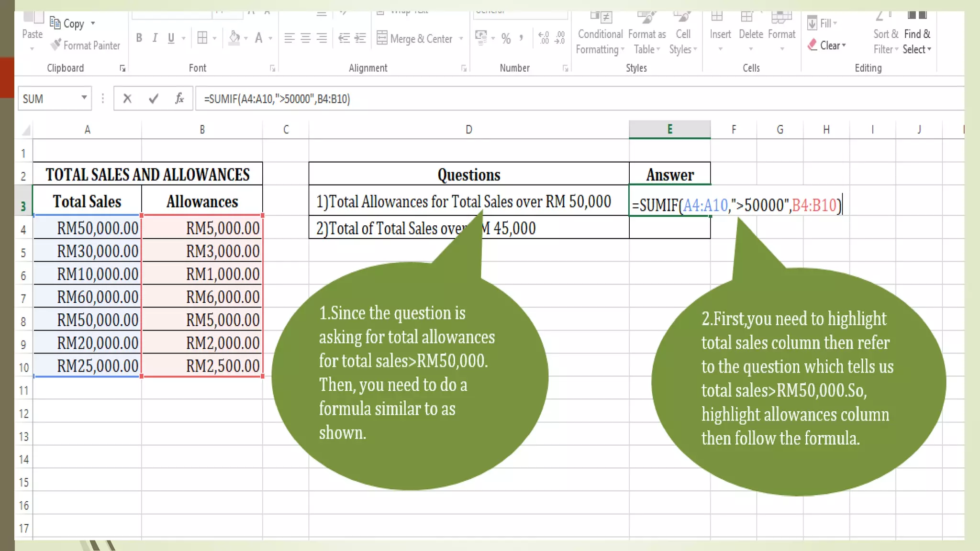Click TOTAL SALES AND ALLOWANCES title cell

(147, 174)
